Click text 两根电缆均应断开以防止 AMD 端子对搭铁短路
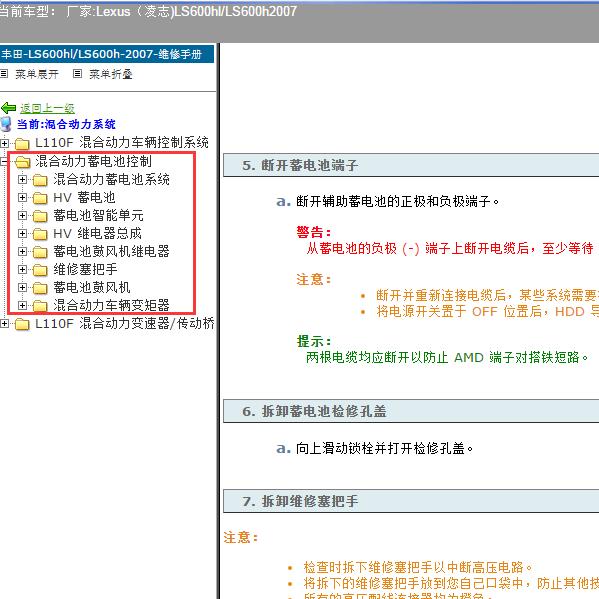The image size is (599, 599). pos(447,358)
